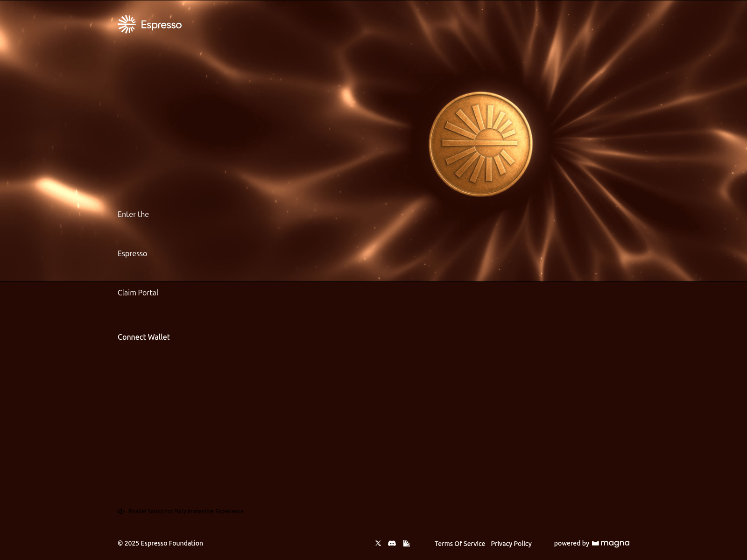This screenshot has height=560, width=747.
Task: Enable Sound for Fully Immersive Experience
Action: coord(186,511)
